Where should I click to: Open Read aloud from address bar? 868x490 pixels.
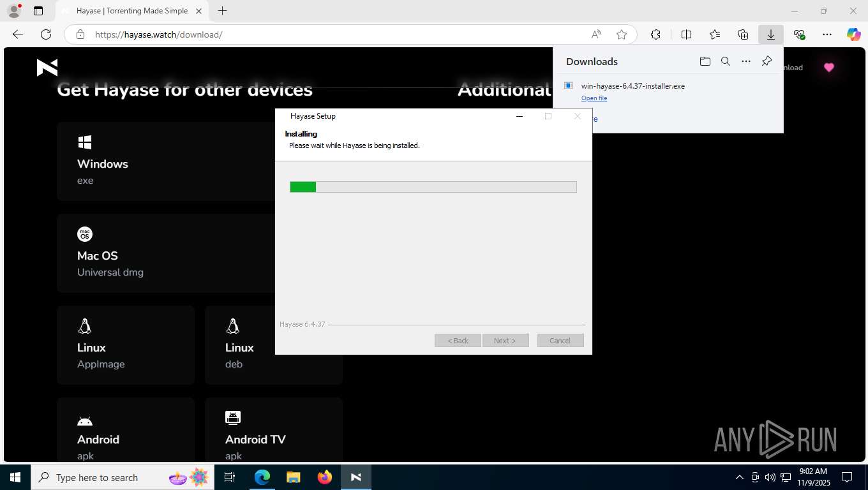click(595, 34)
